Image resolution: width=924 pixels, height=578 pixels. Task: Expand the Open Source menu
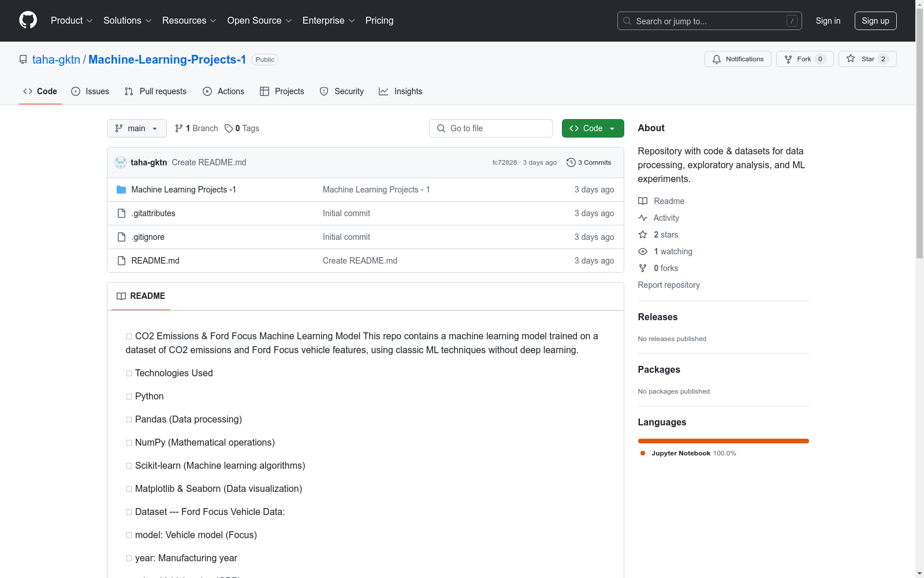(x=260, y=20)
